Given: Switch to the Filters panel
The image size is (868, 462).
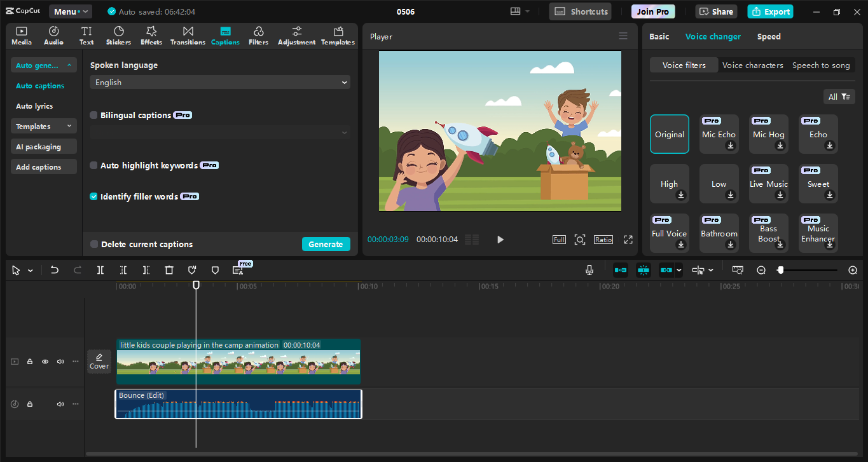Looking at the screenshot, I should click(258, 35).
